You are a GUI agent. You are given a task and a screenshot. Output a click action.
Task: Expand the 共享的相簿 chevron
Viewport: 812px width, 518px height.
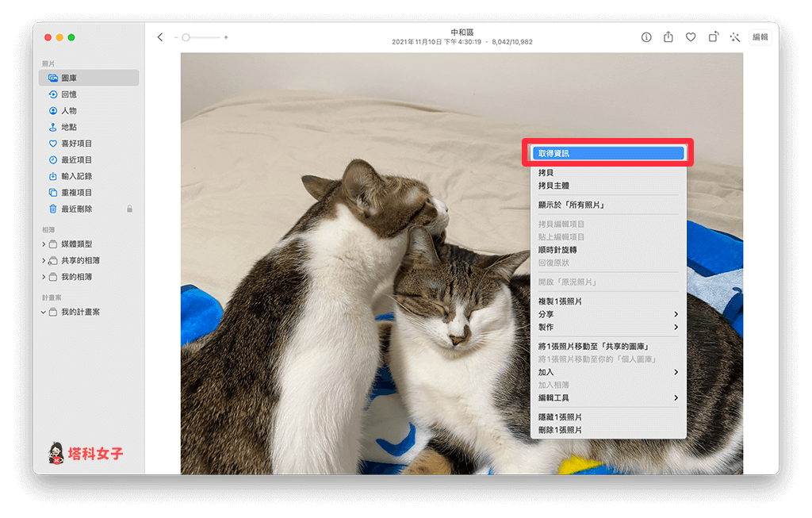tap(44, 260)
